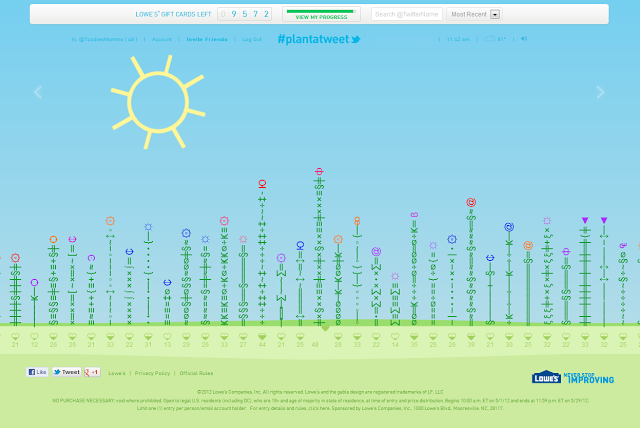Like the flower with heart count 31
Image resolution: width=640 pixels, height=428 pixels.
point(148,337)
